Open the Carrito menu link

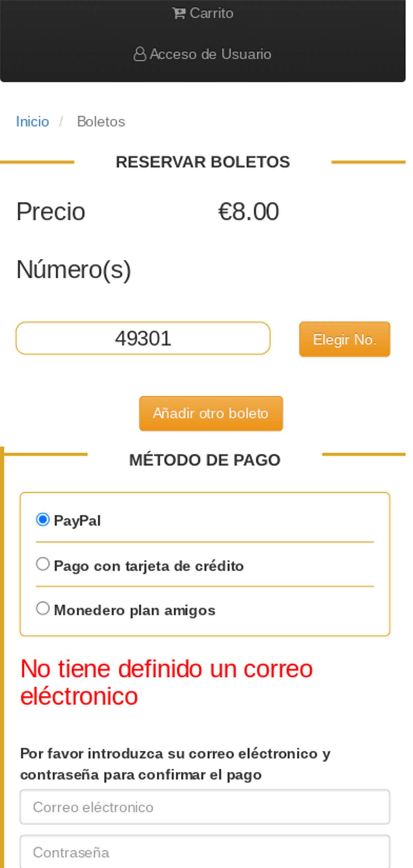(211, 13)
